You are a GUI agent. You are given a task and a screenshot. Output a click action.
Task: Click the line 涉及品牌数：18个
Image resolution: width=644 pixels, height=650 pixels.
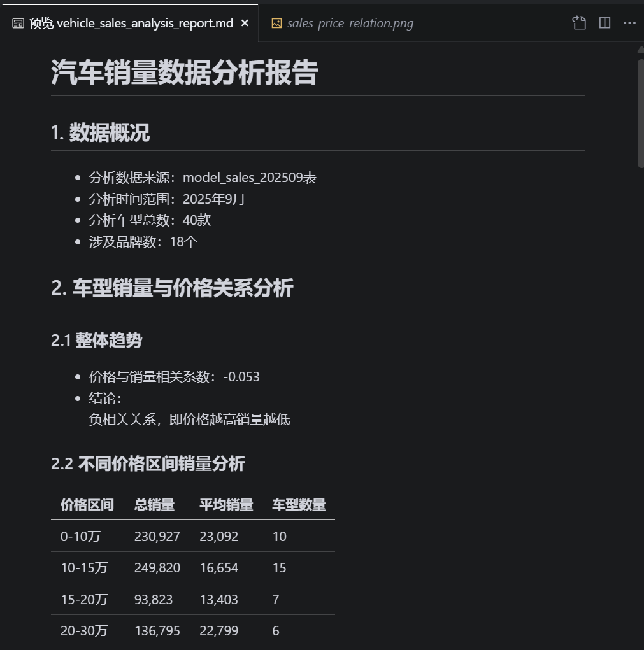pyautogui.click(x=143, y=242)
